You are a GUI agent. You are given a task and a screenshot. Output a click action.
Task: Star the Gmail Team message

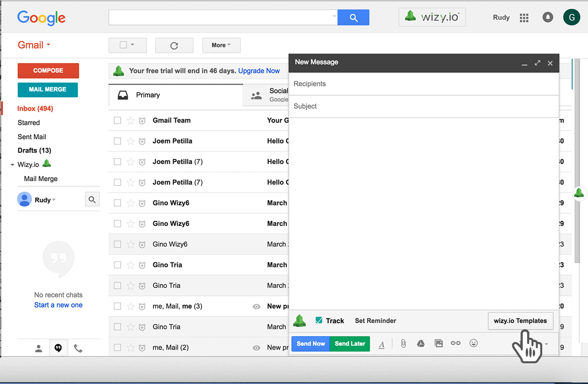[x=131, y=120]
